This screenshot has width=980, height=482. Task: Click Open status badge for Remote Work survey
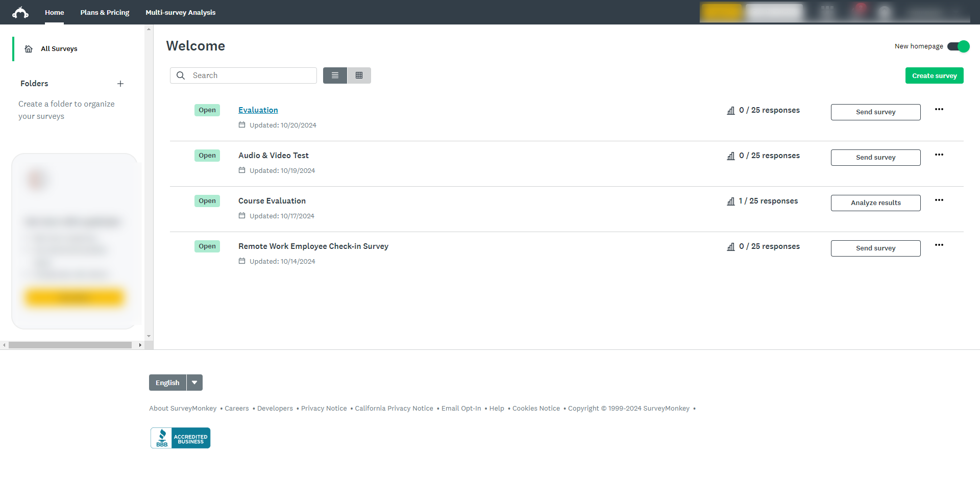207,246
